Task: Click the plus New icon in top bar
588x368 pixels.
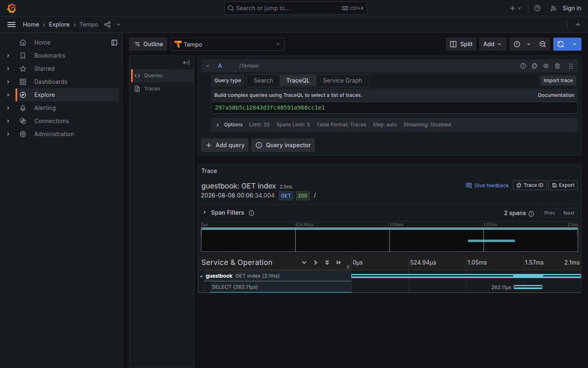Action: (515, 8)
